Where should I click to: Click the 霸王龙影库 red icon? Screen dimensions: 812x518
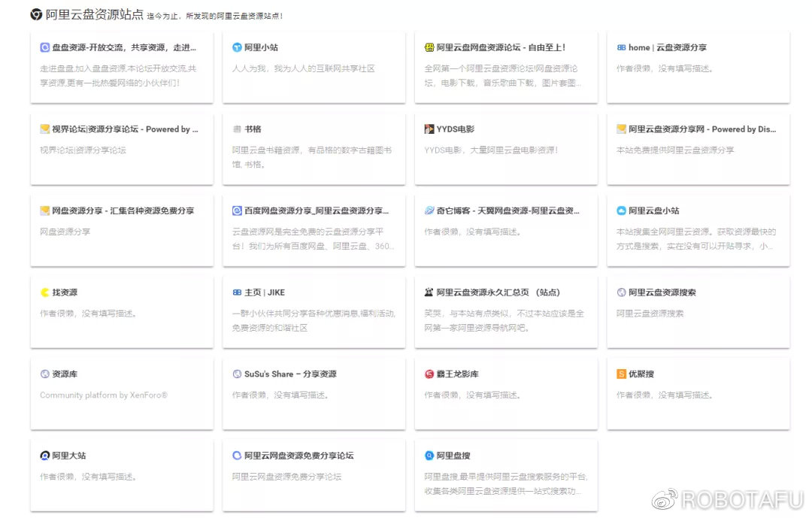pyautogui.click(x=429, y=374)
